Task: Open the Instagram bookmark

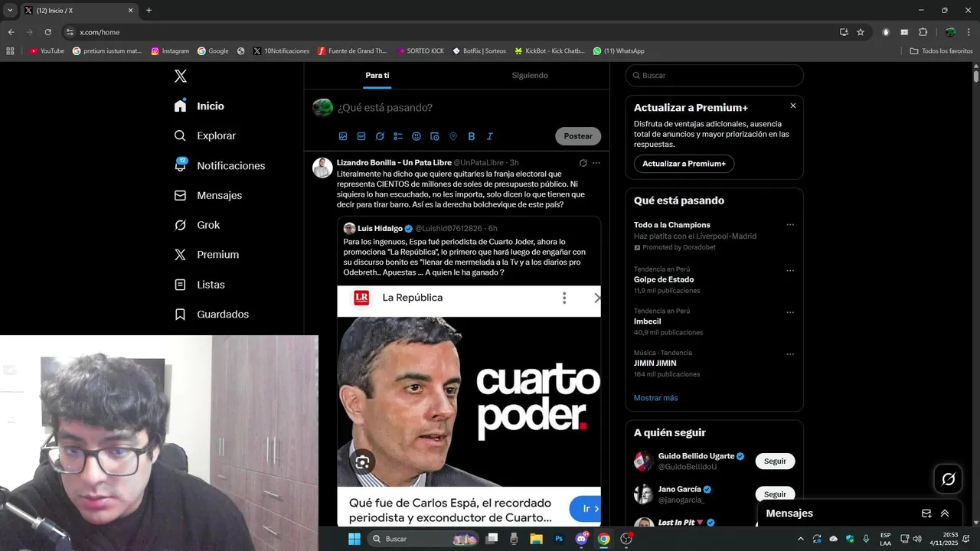Action: pyautogui.click(x=170, y=51)
